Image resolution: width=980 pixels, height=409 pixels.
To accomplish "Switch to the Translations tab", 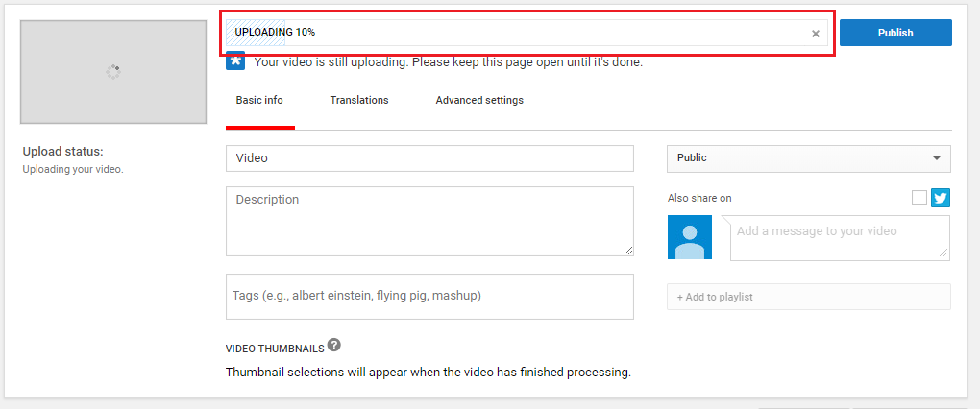I will coord(359,100).
